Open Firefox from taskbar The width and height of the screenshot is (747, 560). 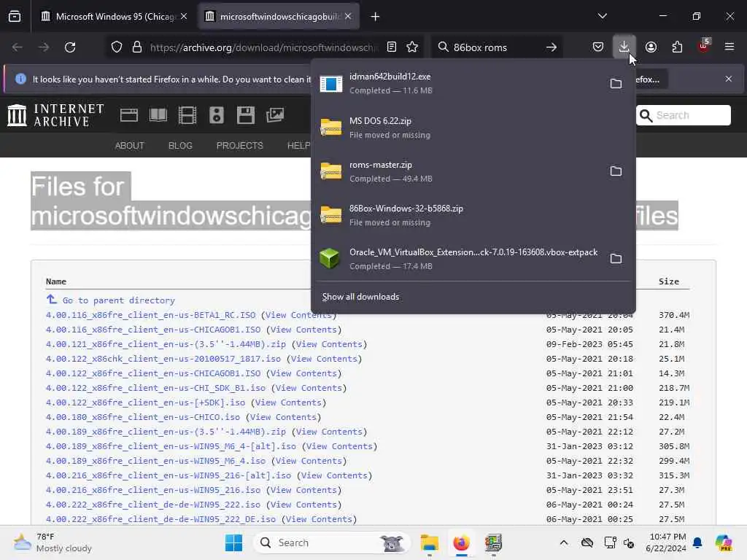[x=461, y=542]
